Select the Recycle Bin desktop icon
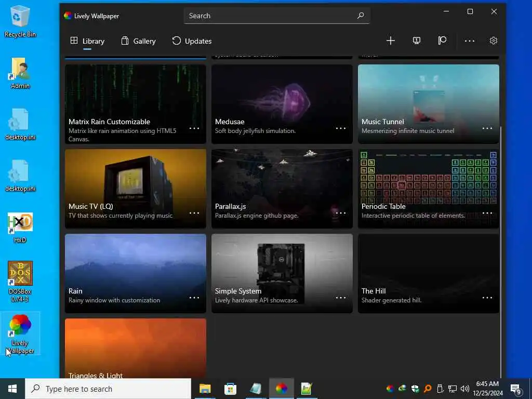The height and width of the screenshot is (399, 532). 20,21
